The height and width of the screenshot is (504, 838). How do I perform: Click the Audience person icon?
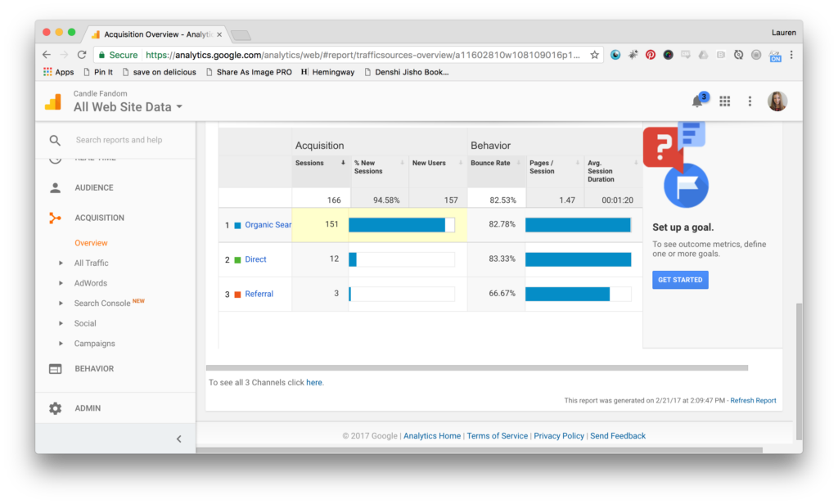coord(55,187)
